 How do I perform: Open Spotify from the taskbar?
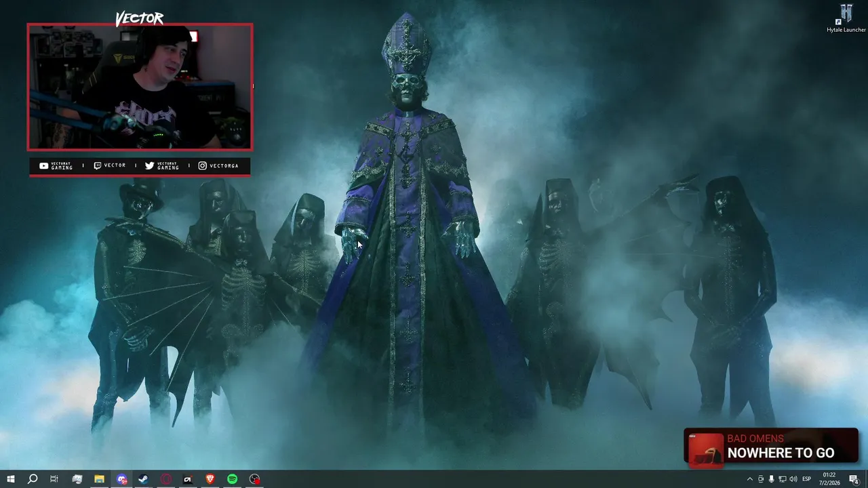(x=233, y=479)
